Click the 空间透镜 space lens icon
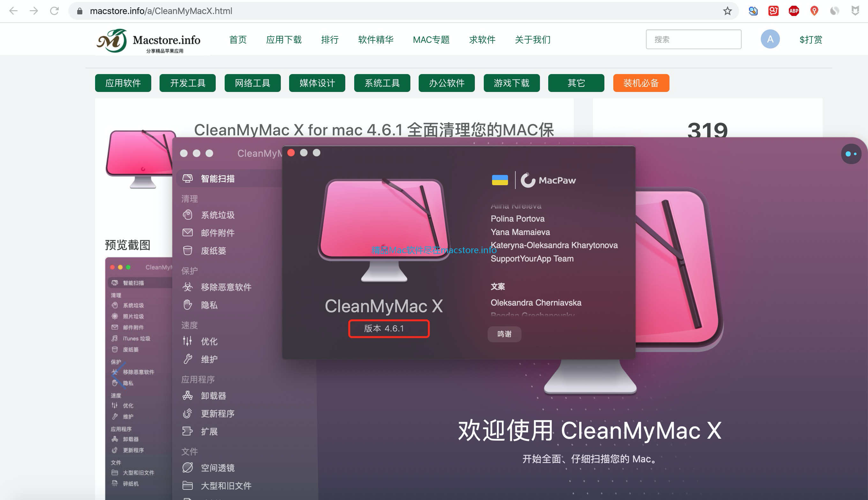 [187, 467]
